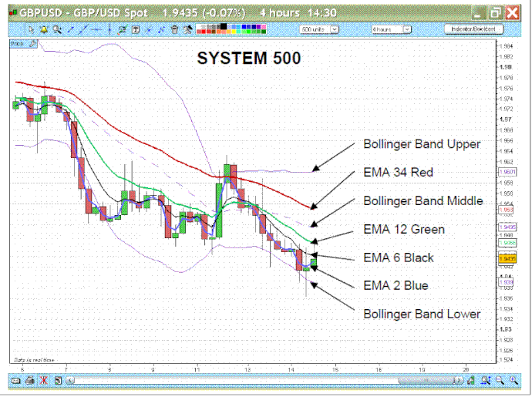Click the zoom out magnifier at bottom right
Viewport: 532px width, 397px height.
click(500, 381)
